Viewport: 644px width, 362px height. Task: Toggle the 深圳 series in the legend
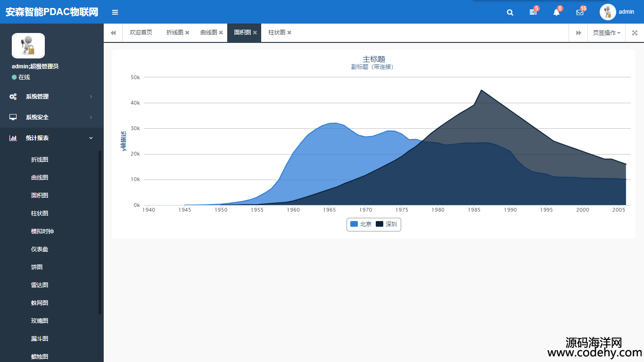click(x=387, y=224)
